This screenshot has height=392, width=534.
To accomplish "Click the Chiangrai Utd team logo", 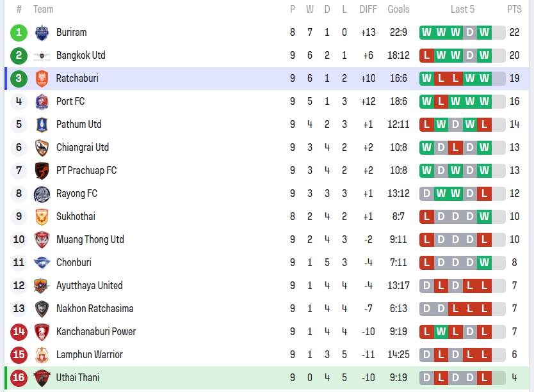I will 42,148.
